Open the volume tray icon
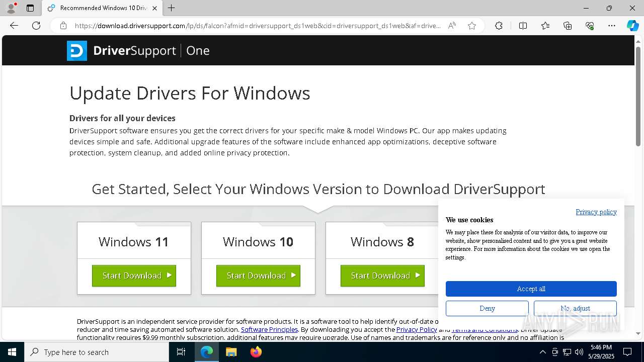 (579, 352)
